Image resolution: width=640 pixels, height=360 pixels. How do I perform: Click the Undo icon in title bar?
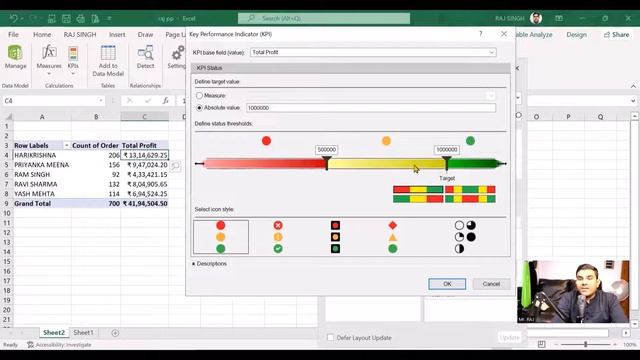pyautogui.click(x=13, y=18)
